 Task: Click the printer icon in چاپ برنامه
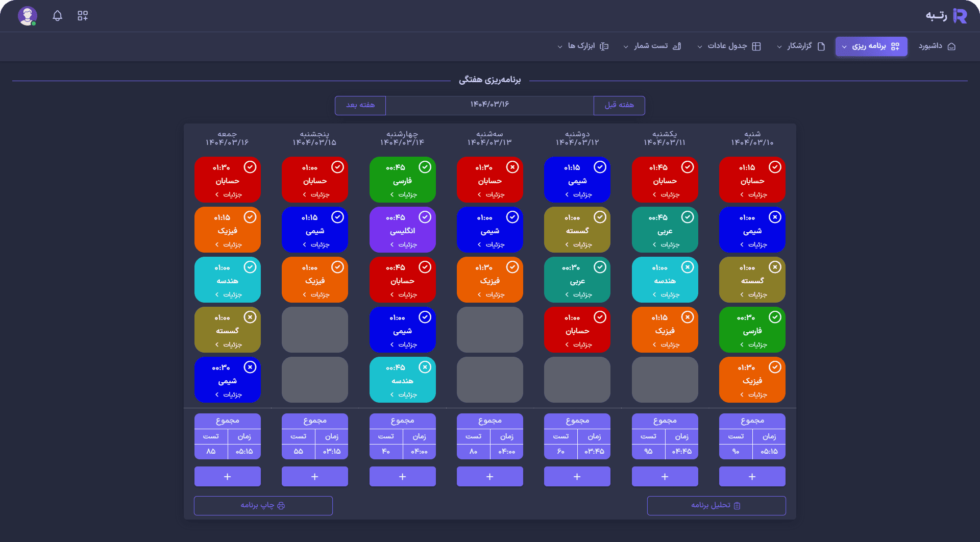[x=281, y=505]
